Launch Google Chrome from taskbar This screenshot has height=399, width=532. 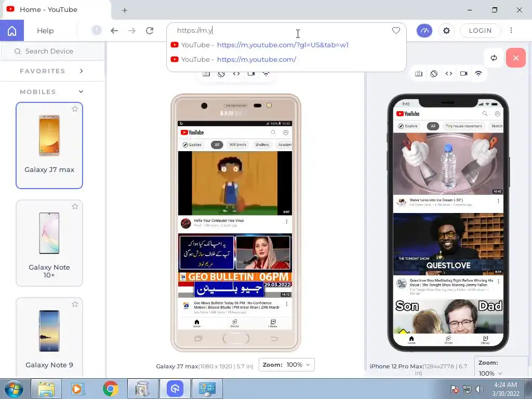(x=110, y=389)
